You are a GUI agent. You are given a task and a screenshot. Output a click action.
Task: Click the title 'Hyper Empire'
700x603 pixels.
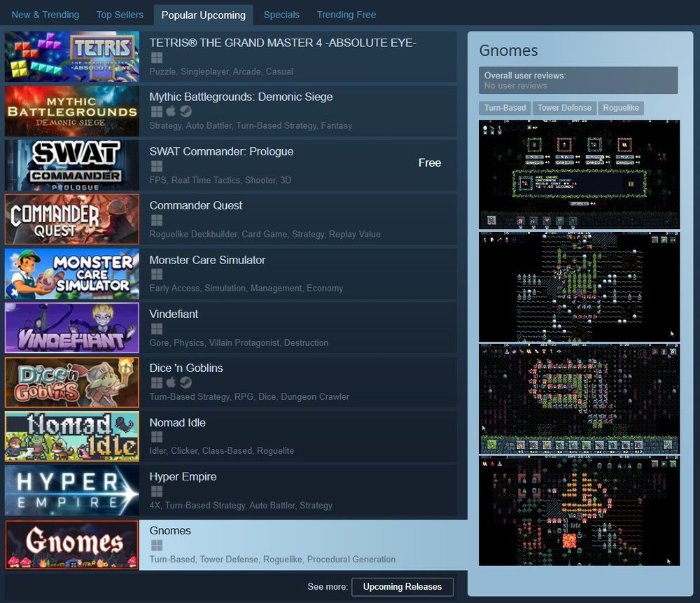(x=183, y=477)
